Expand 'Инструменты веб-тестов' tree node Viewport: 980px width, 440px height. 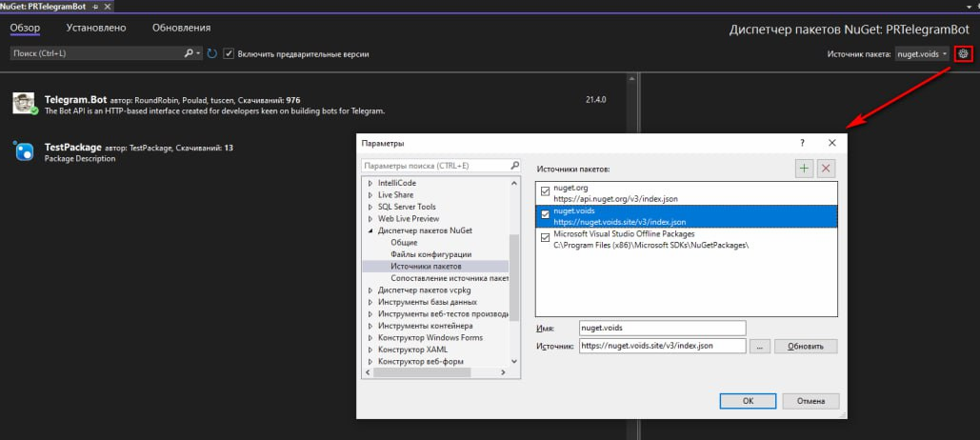point(371,313)
